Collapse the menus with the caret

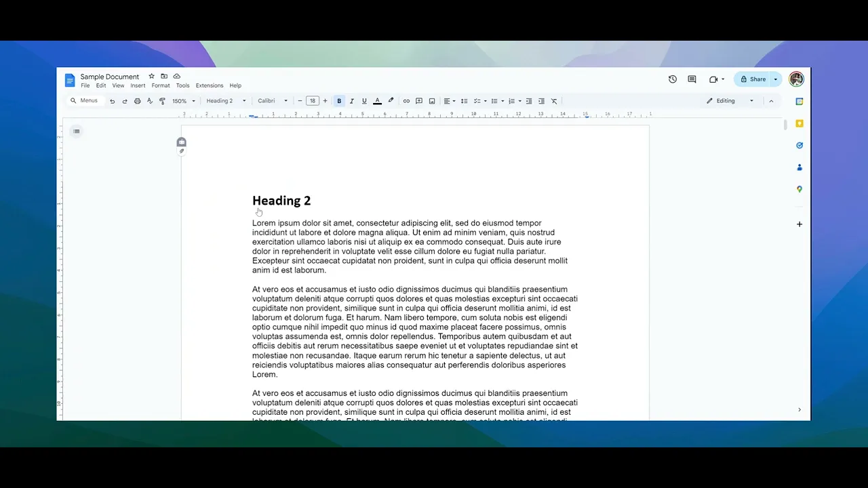click(771, 101)
